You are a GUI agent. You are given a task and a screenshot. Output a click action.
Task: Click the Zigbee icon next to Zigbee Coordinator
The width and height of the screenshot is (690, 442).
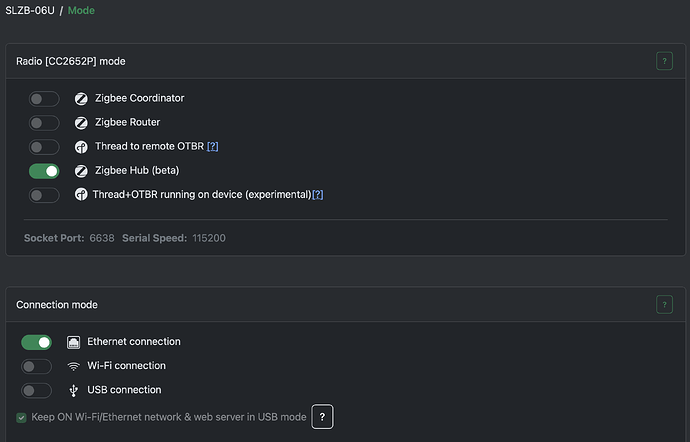81,99
